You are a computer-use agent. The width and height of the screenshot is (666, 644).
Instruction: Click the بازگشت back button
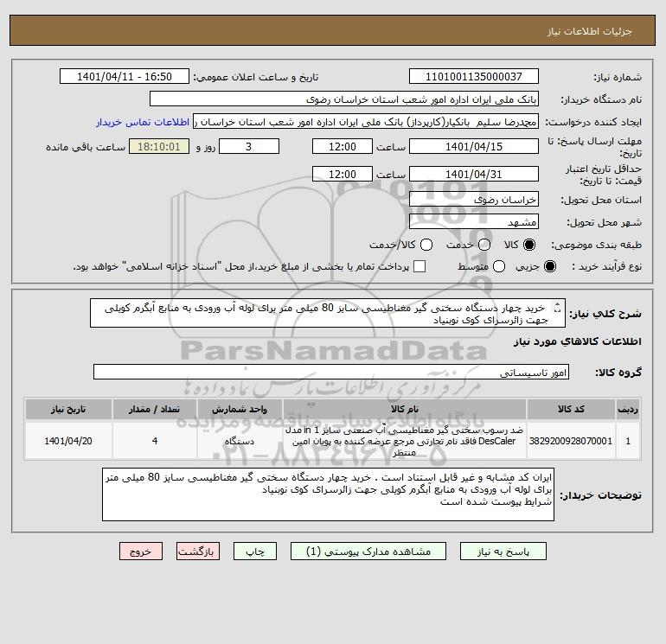(x=198, y=552)
